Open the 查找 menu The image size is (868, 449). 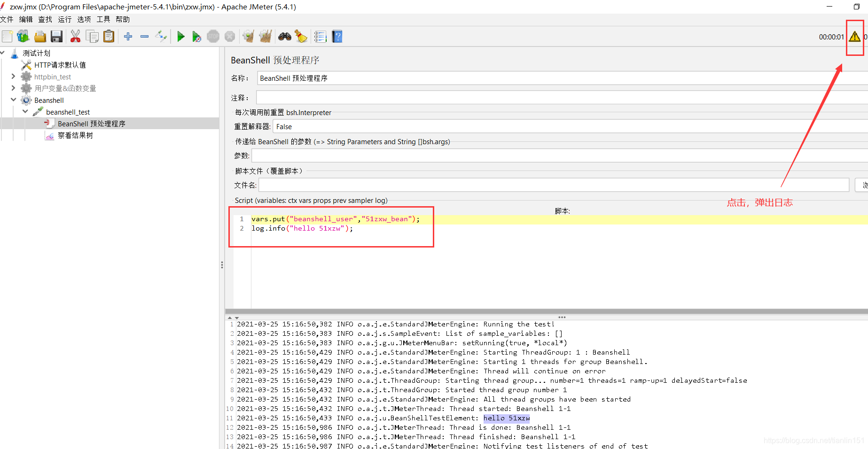[45, 19]
